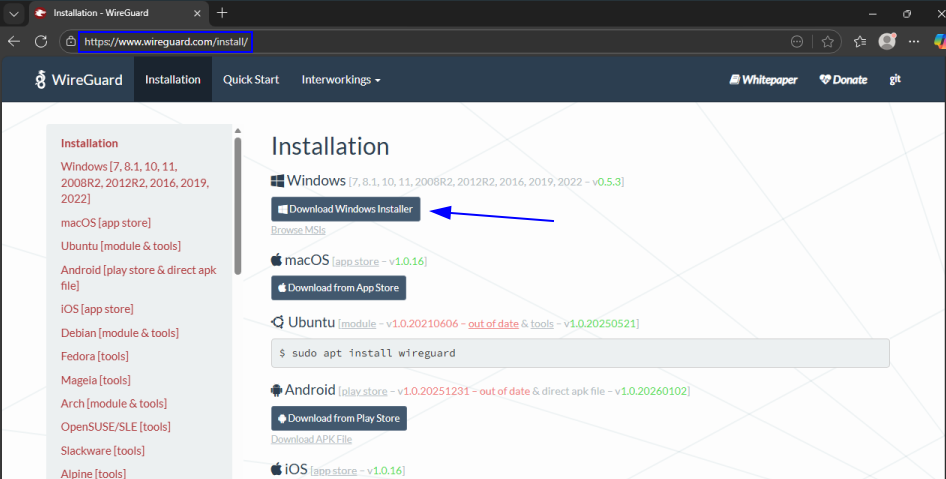Close the Installation - WireGuard tab

click(x=197, y=13)
